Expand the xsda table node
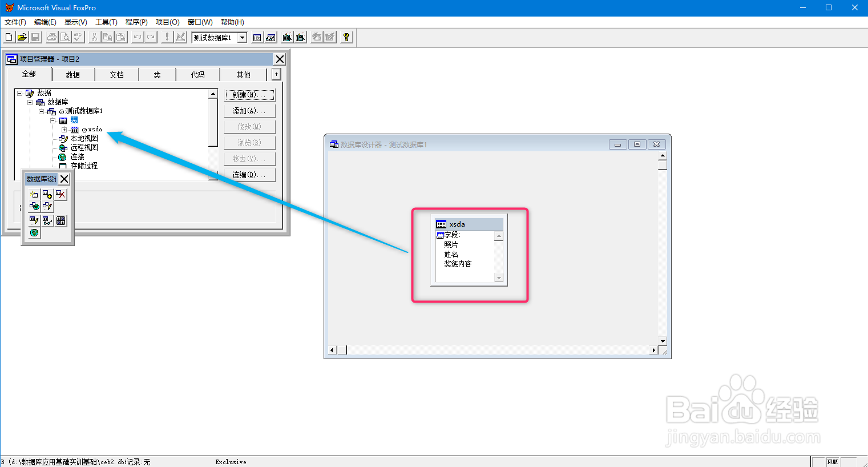Image resolution: width=868 pixels, height=467 pixels. pos(64,130)
